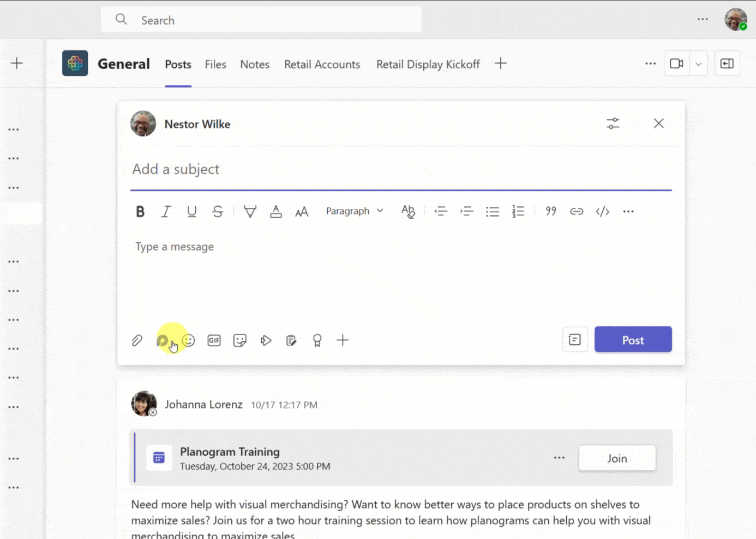
Task: Send praise using the ribbon badge icon
Action: tap(317, 340)
